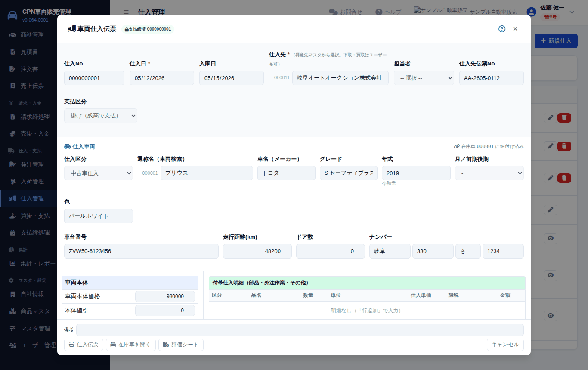Viewport: 588px width, 370px height.
Task: Click the 支払締処理 calendar icon in sidebar
Action: (12, 232)
